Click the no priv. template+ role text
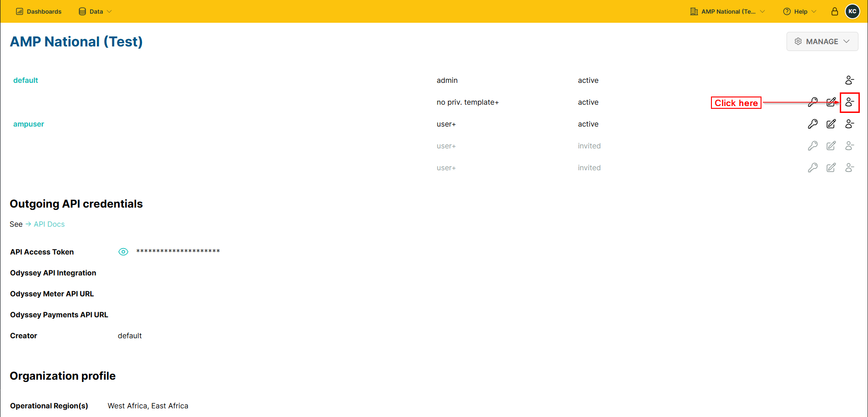This screenshot has width=868, height=417. (x=467, y=102)
